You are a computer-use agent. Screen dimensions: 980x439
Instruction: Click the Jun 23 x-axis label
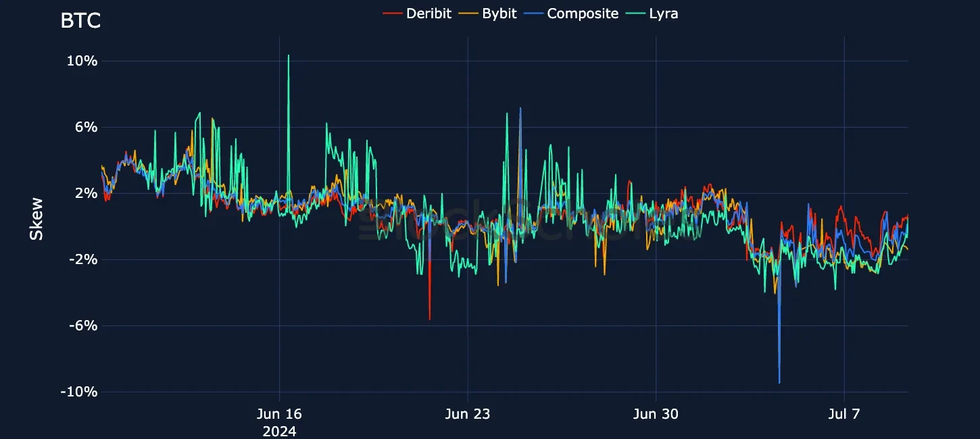pyautogui.click(x=467, y=414)
